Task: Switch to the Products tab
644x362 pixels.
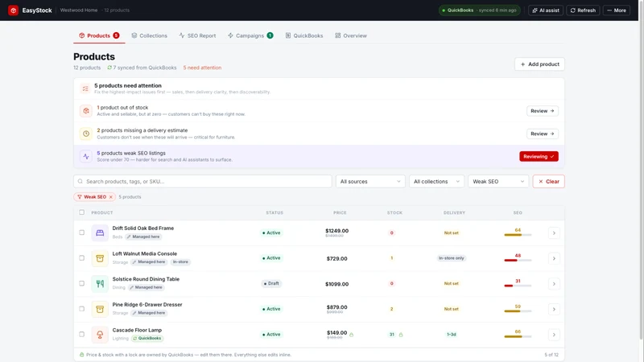Action: 99,35
